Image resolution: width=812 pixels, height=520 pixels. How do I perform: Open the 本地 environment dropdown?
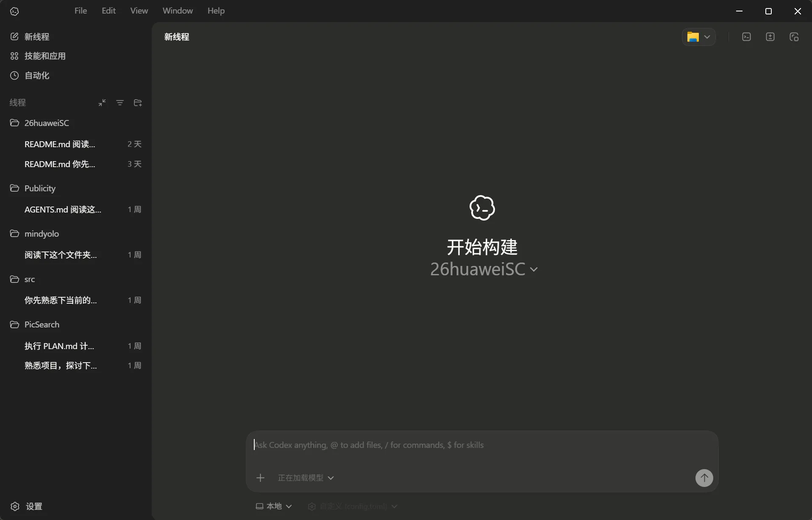coord(274,506)
